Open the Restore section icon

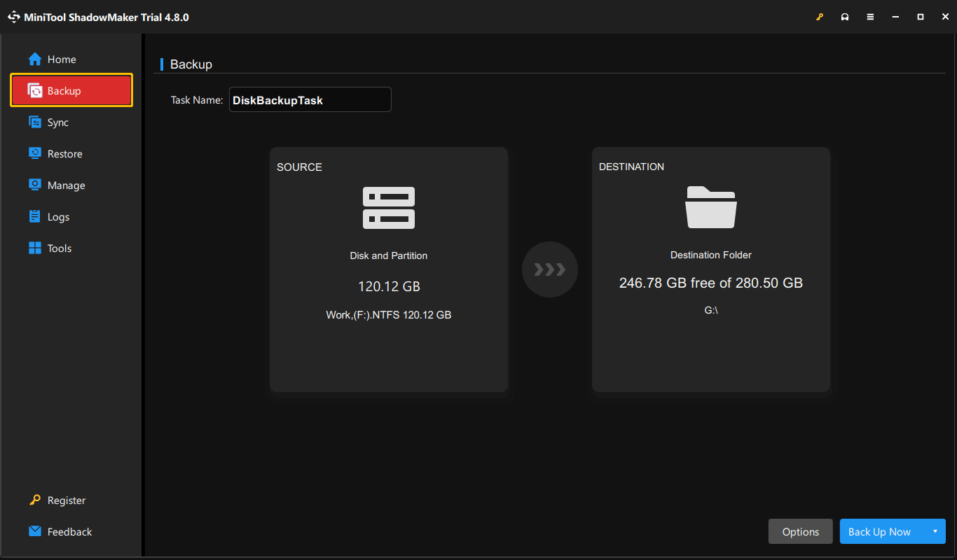pyautogui.click(x=34, y=153)
